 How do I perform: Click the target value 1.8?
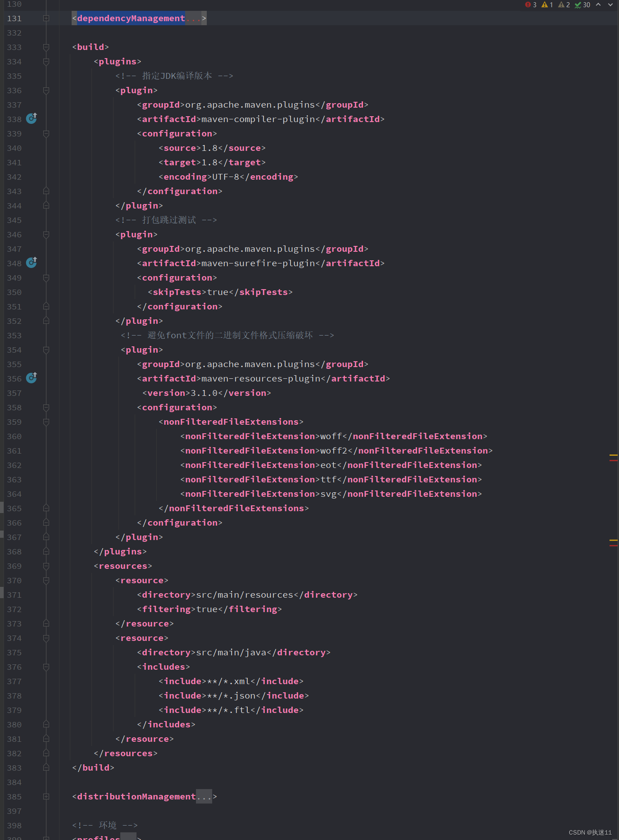209,163
